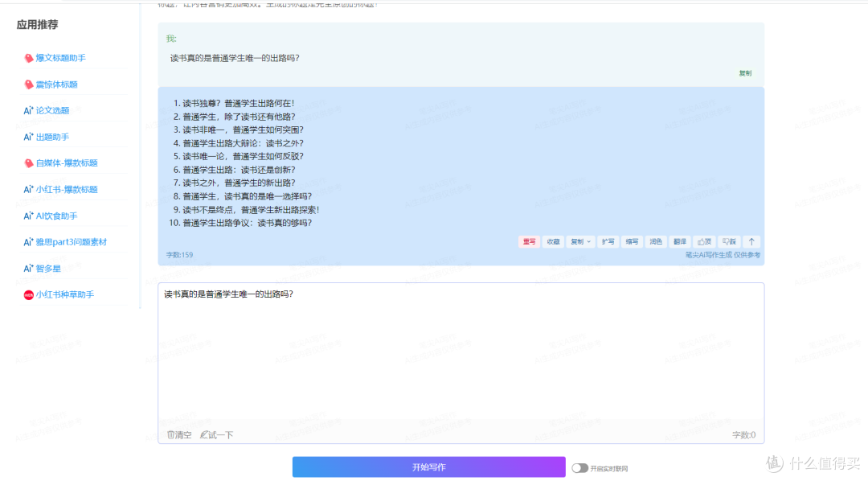
Task: Click the 润色 polish button
Action: [x=656, y=241]
